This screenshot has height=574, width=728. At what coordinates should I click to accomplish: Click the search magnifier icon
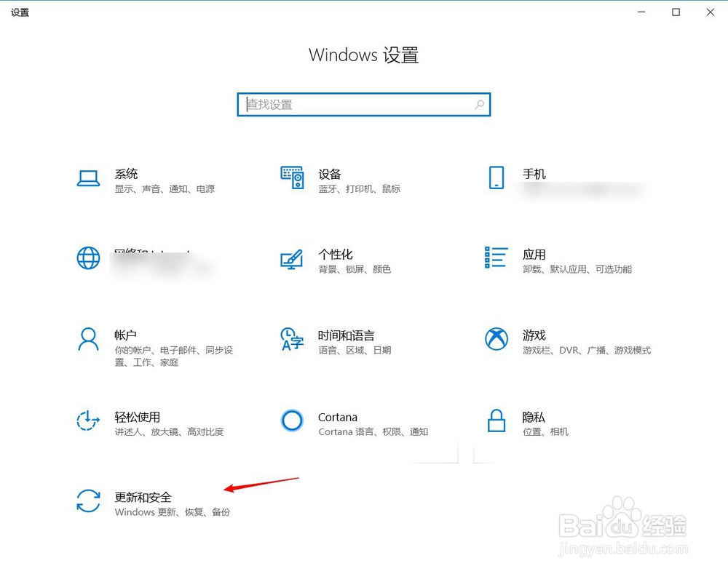(x=479, y=105)
